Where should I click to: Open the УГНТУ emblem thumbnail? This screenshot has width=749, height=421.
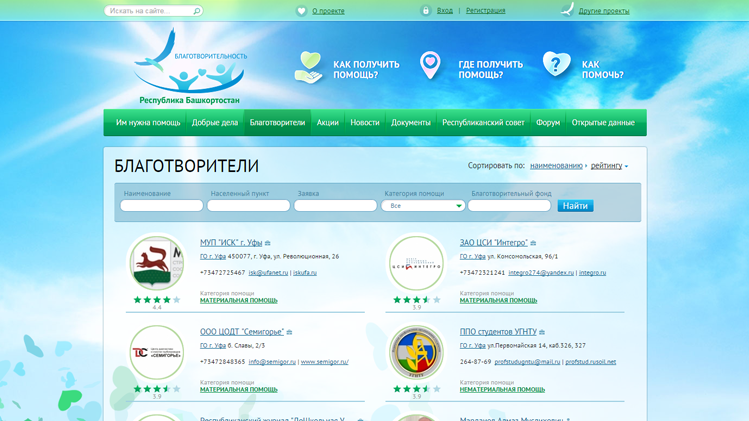click(x=416, y=353)
